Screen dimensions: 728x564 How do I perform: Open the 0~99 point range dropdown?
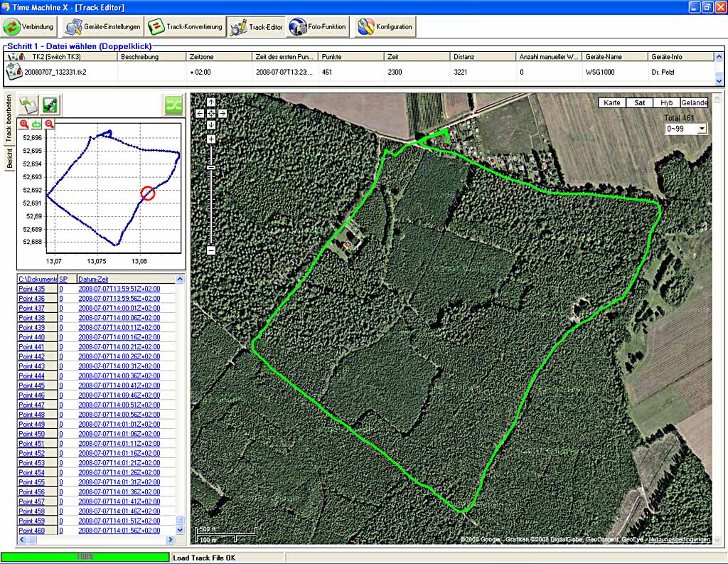[x=685, y=129]
